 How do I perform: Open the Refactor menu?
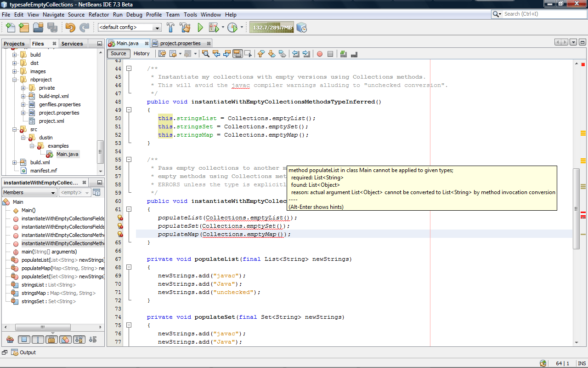(x=99, y=14)
